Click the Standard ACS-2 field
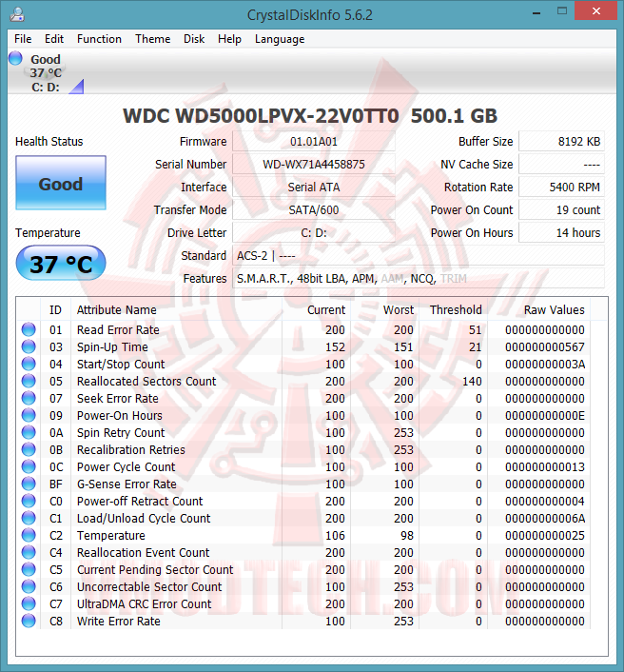This screenshot has width=624, height=672. (419, 256)
